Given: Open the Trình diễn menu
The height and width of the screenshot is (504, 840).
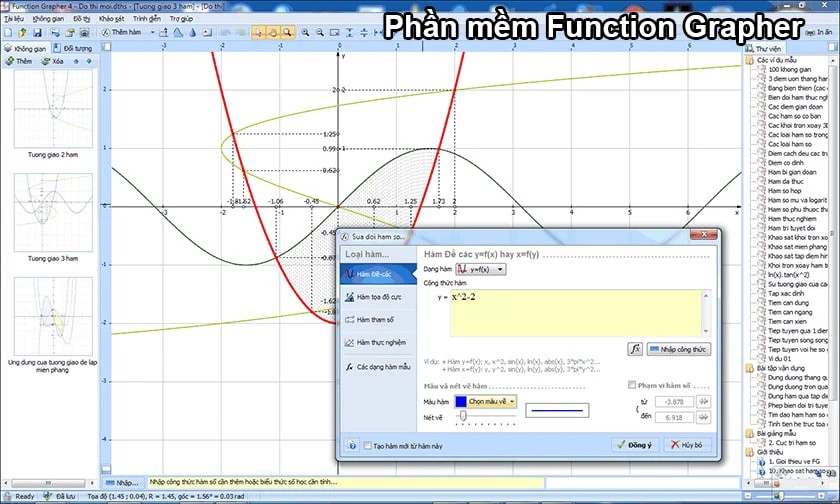Looking at the screenshot, I should coord(147,19).
